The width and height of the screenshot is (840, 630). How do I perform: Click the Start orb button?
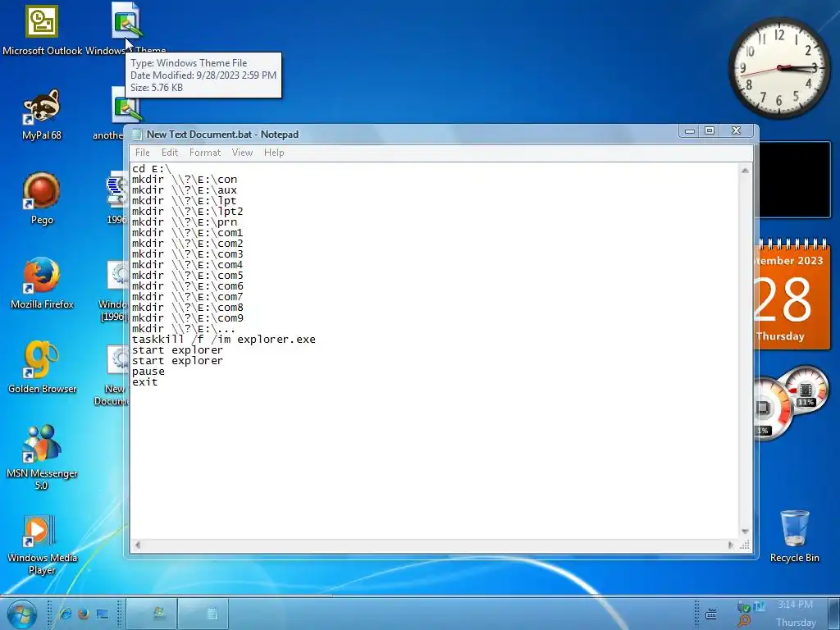point(21,614)
